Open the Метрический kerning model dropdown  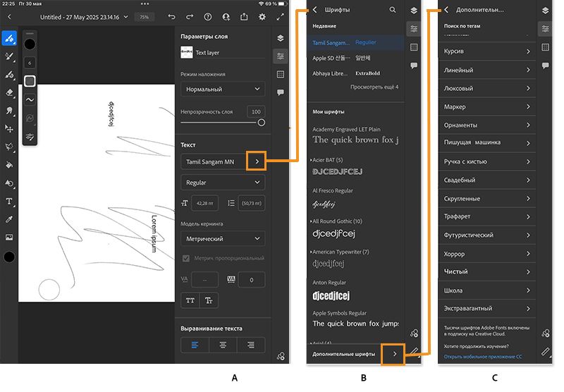[223, 238]
